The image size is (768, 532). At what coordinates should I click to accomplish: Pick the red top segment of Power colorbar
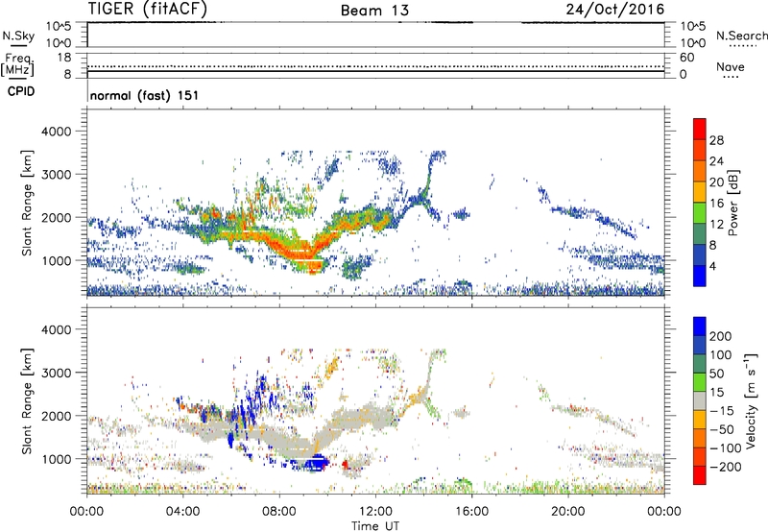tap(700, 129)
